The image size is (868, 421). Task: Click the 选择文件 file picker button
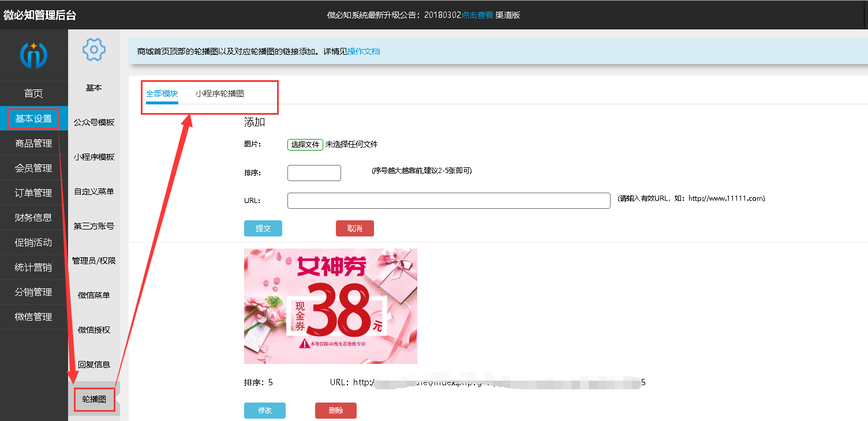coord(305,144)
